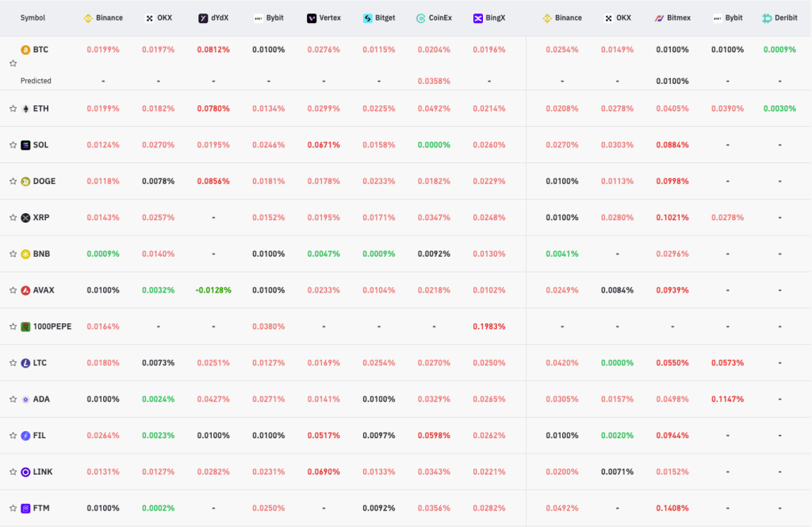Image resolution: width=812 pixels, height=527 pixels.
Task: Select ETH Deribit rate 0.0030%
Action: point(779,109)
